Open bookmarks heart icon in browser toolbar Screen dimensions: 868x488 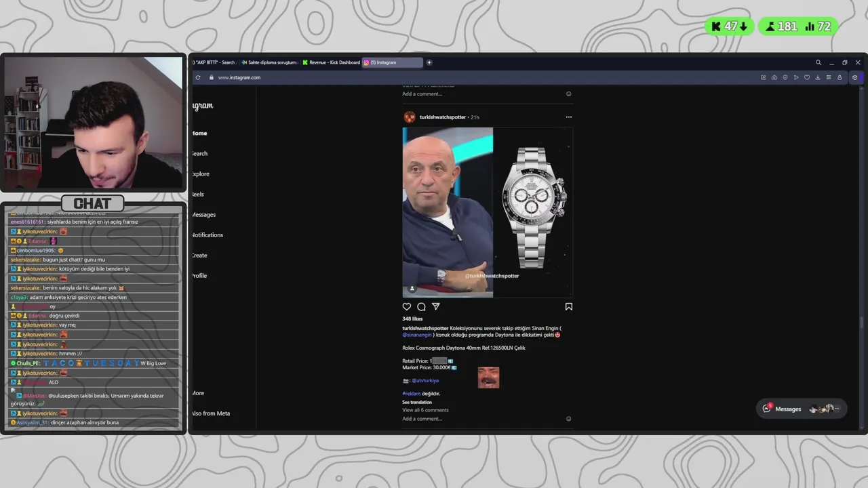click(807, 77)
